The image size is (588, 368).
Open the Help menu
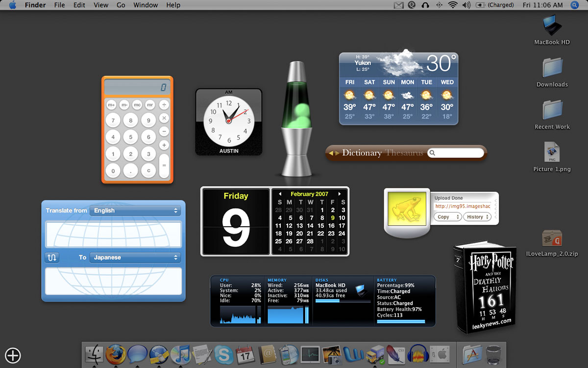pyautogui.click(x=173, y=5)
